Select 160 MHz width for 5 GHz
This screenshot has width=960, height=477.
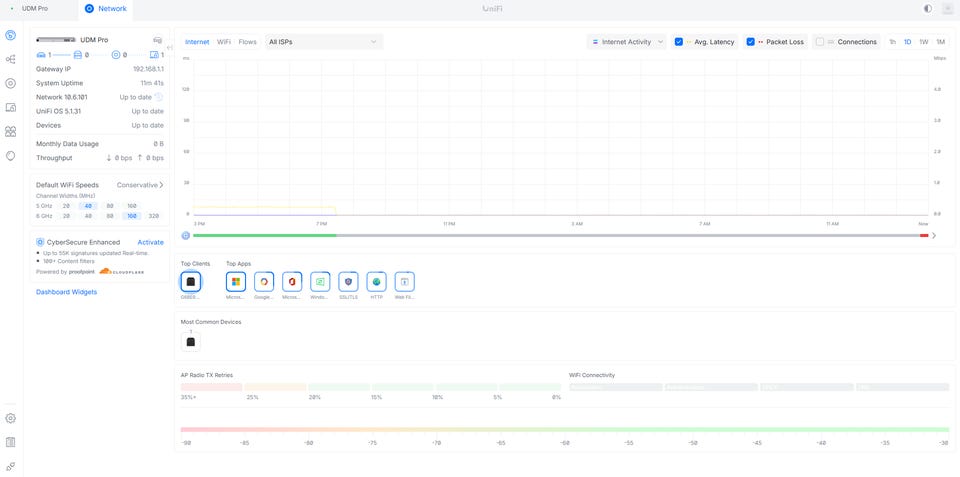(132, 206)
